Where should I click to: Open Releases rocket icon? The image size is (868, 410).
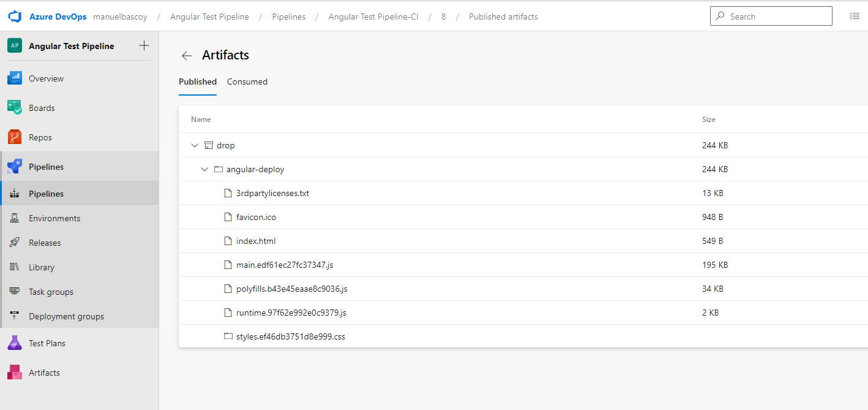(15, 243)
